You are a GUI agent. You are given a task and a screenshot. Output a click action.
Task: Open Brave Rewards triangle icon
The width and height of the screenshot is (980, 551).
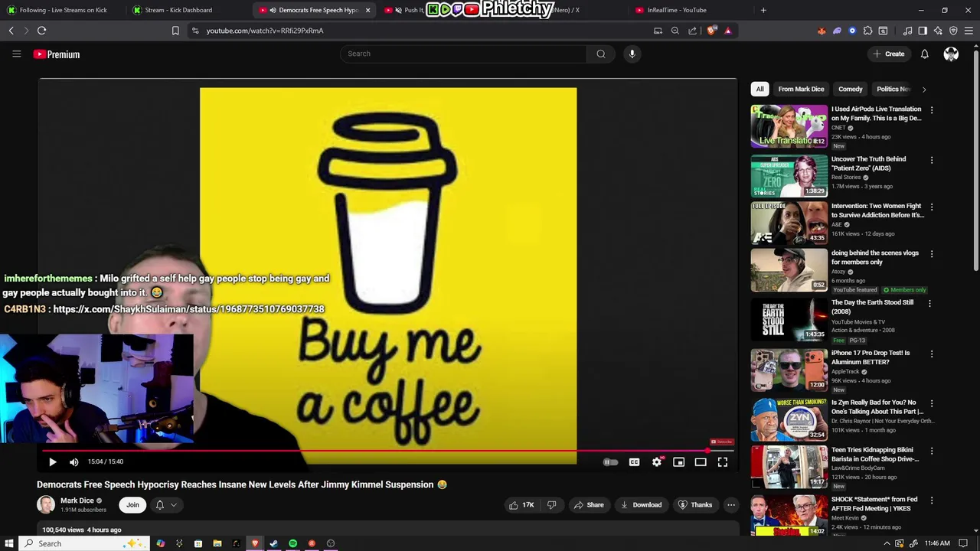(727, 31)
